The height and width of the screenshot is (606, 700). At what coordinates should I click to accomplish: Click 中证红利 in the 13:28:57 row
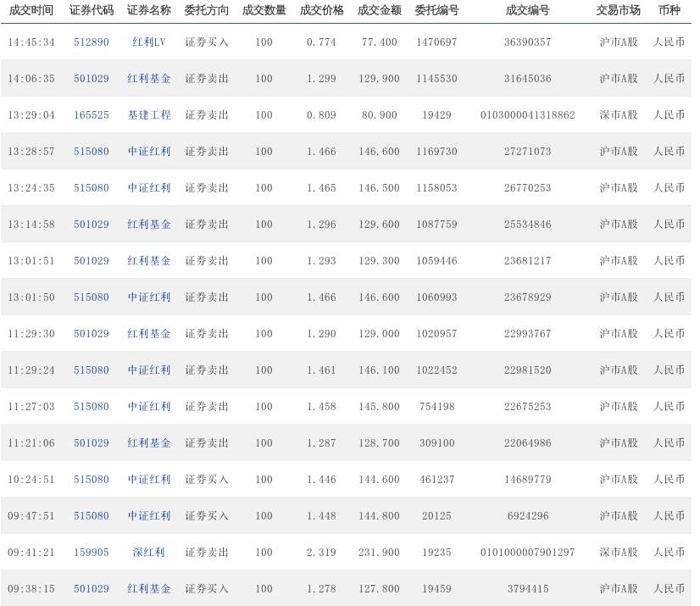(x=149, y=152)
